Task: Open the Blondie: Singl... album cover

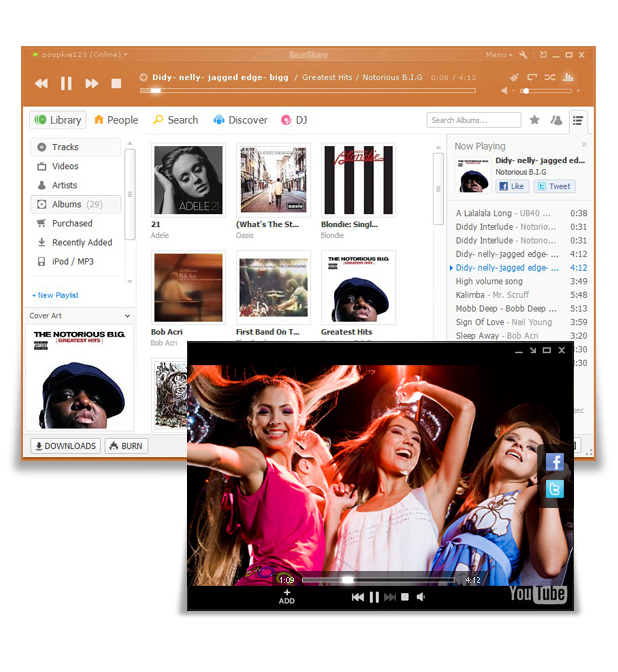Action: coord(358,180)
